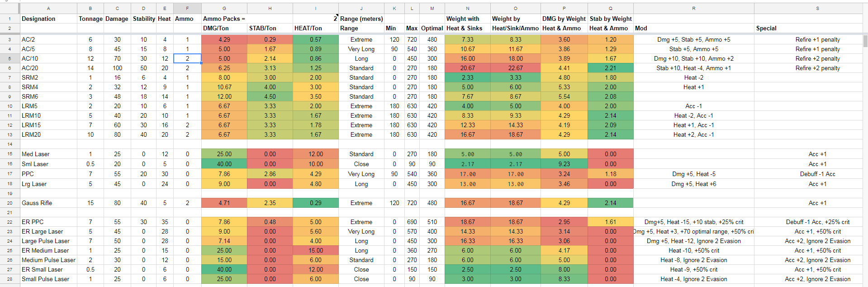Screen dimensions: 868x287
Task: Select the Designation header cell
Action: coord(48,19)
